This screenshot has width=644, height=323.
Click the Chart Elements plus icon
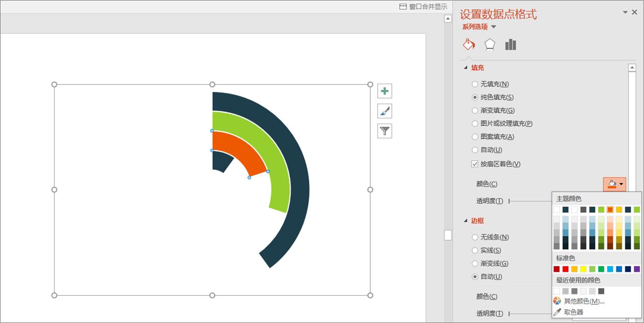pos(385,91)
